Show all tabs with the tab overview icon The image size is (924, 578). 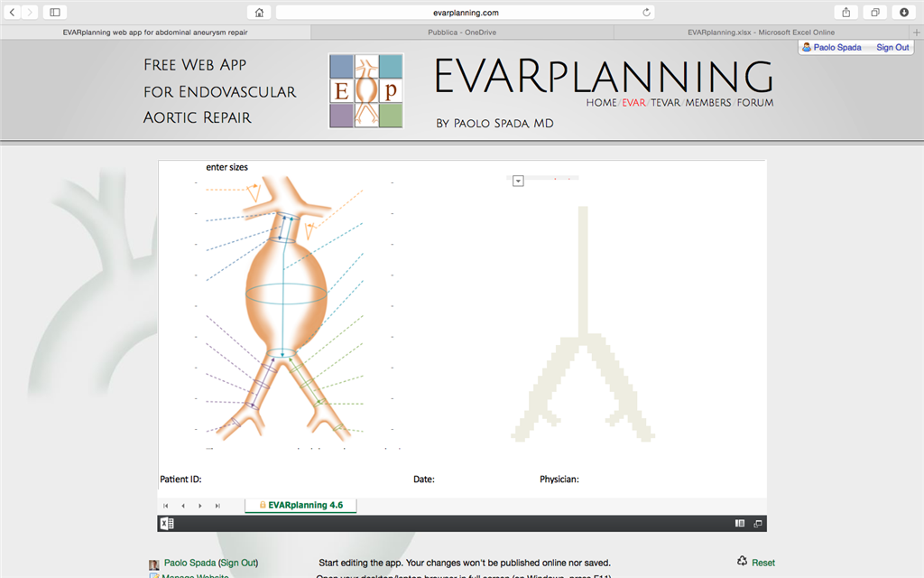coord(874,12)
